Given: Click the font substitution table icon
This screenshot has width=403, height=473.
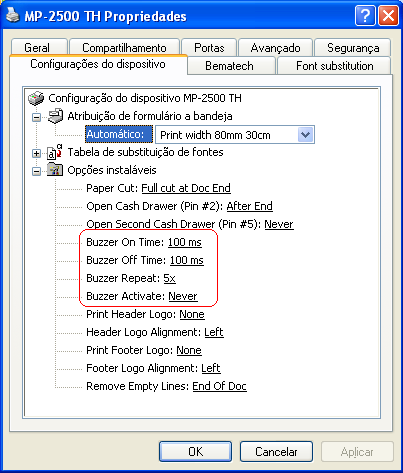Looking at the screenshot, I should tap(55, 152).
